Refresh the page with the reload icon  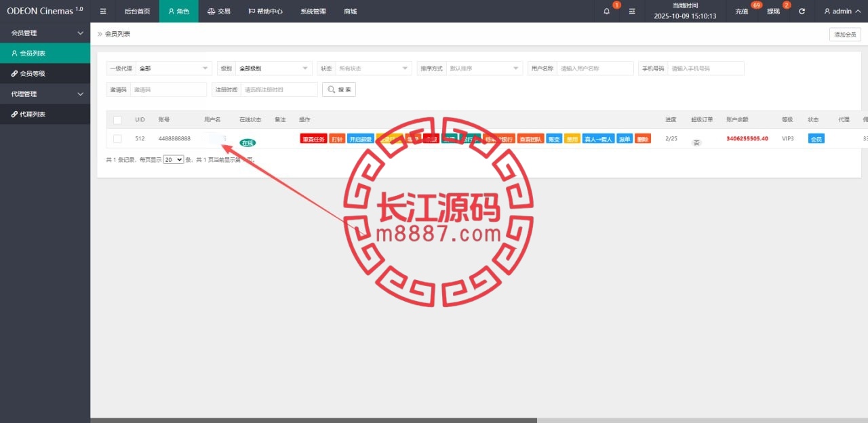[802, 12]
